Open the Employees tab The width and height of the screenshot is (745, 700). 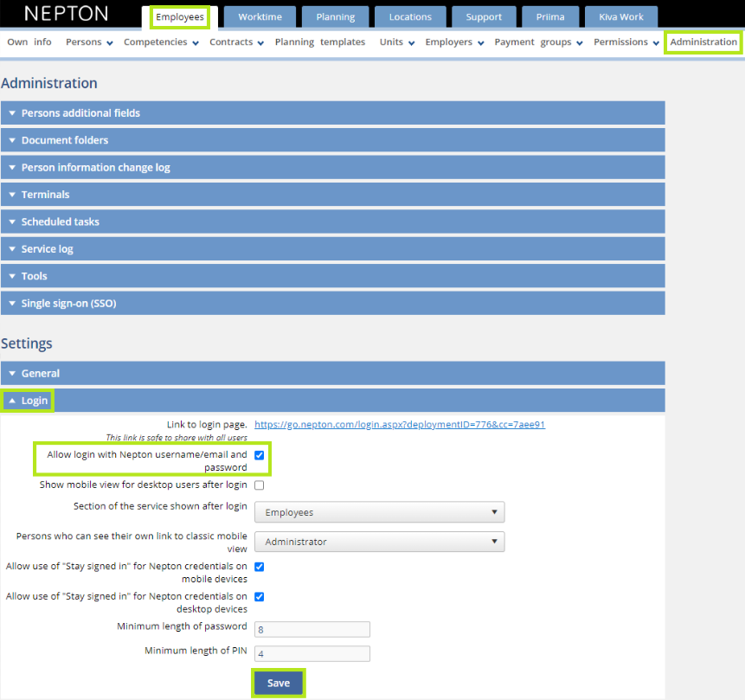coord(180,17)
